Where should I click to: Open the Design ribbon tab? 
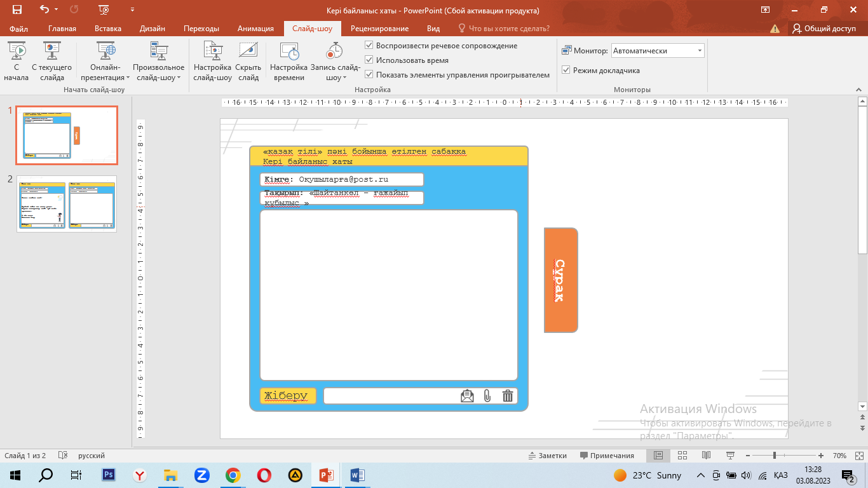click(153, 29)
